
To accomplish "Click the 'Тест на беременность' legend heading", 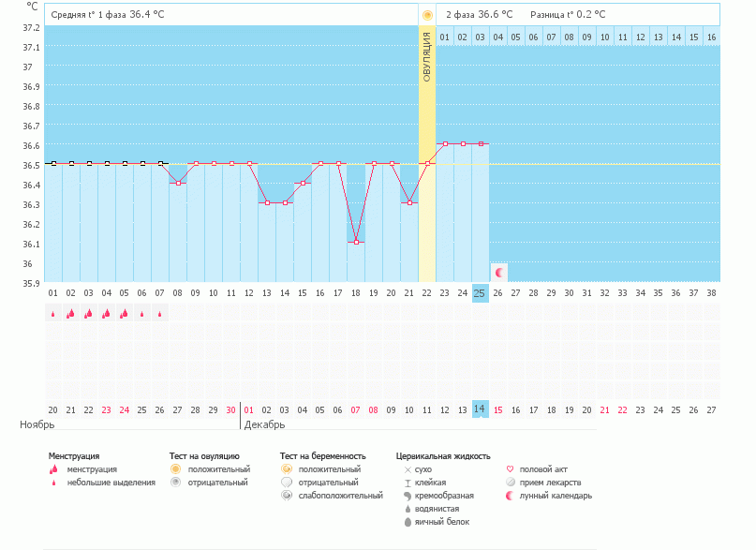I will click(323, 456).
